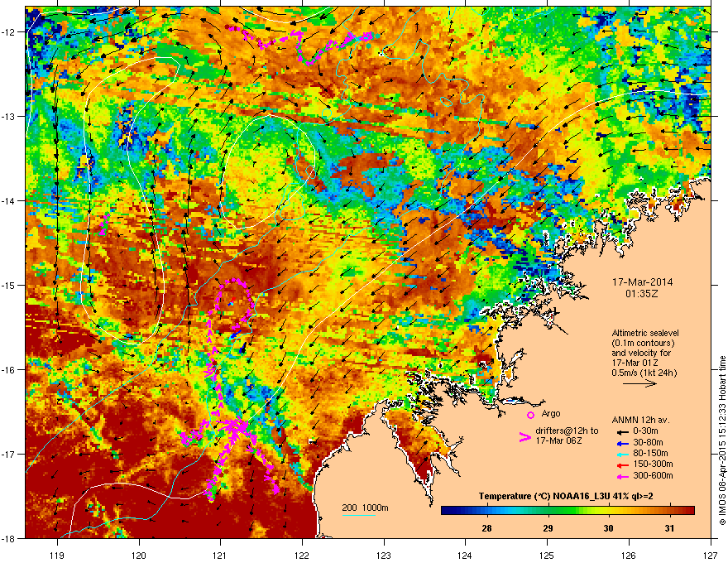Viewport: 728px width, 563px height.
Task: Click the 'Altimetric sealevel' text
Action: tap(645, 333)
